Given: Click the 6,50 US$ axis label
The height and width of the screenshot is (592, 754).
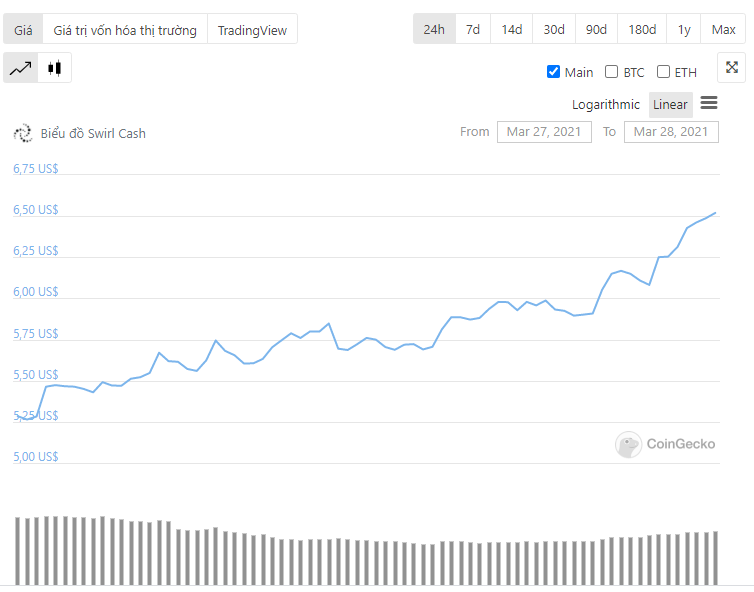Looking at the screenshot, I should [36, 210].
